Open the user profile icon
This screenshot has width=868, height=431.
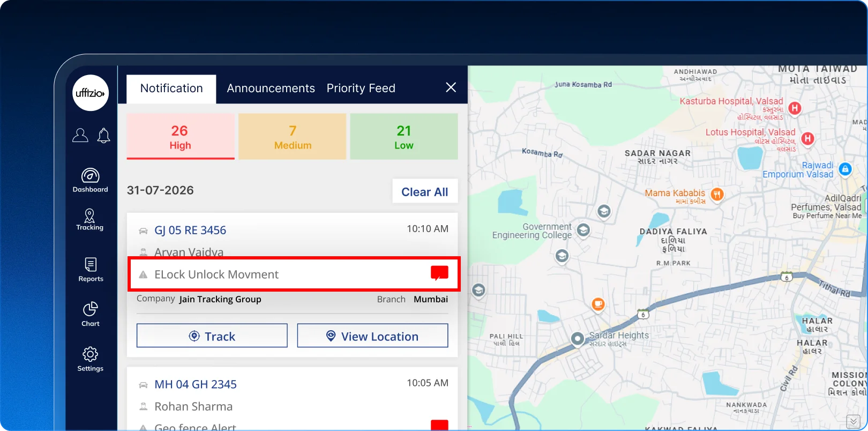[80, 135]
